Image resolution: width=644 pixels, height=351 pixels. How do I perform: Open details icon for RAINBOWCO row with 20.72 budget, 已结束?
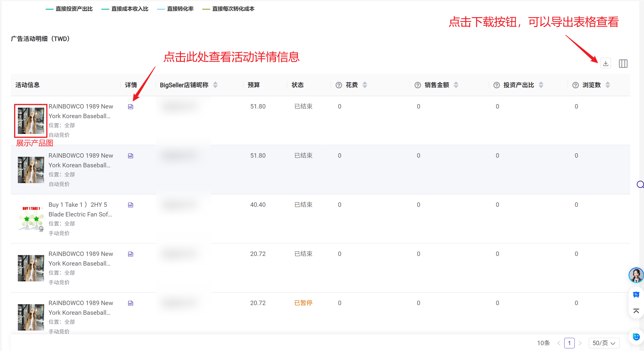(131, 254)
